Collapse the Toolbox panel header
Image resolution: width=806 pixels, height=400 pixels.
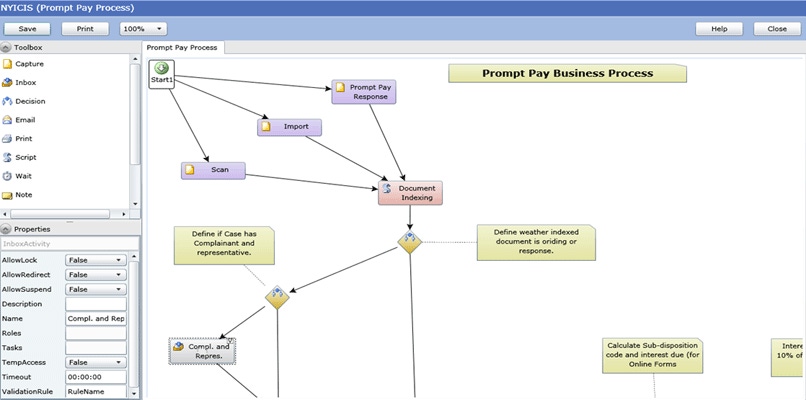click(x=7, y=47)
